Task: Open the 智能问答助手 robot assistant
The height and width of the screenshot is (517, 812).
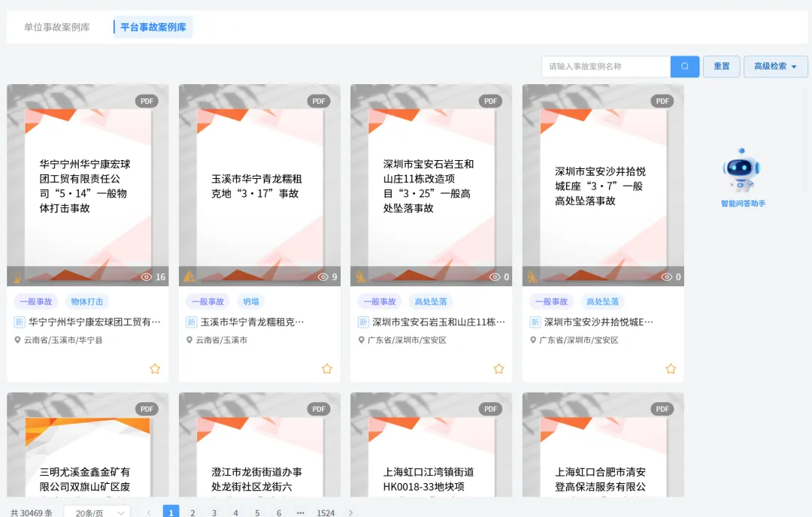Action: coord(741,171)
